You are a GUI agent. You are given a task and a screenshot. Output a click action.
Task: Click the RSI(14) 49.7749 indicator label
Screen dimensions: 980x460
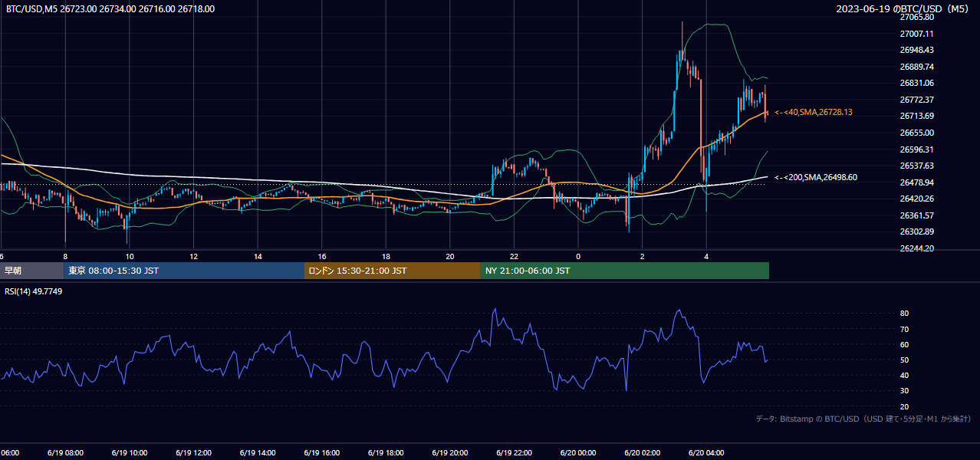click(x=34, y=291)
